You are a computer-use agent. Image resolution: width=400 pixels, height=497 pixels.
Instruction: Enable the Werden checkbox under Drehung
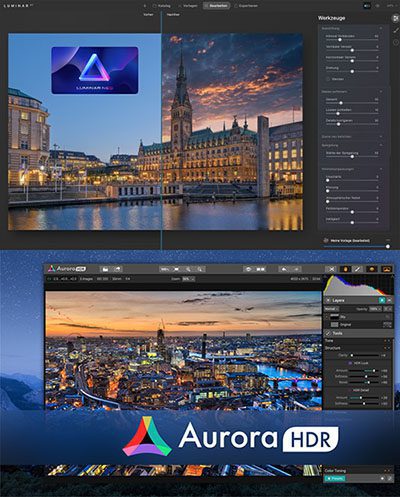coord(328,79)
